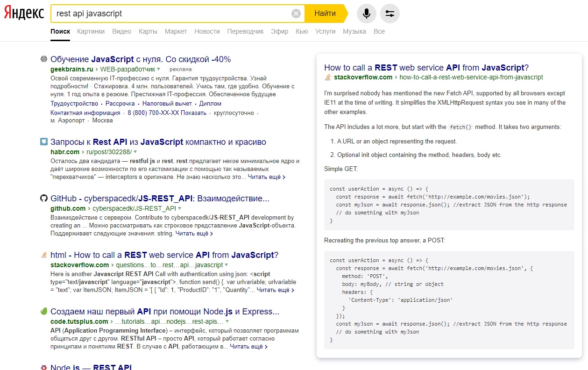
Task: Click stackoverflow.com domain in results list
Action: pos(80,265)
